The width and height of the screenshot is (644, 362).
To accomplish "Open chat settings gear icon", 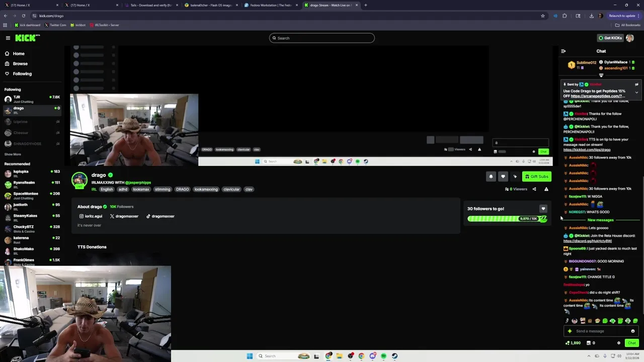I will pos(619,343).
